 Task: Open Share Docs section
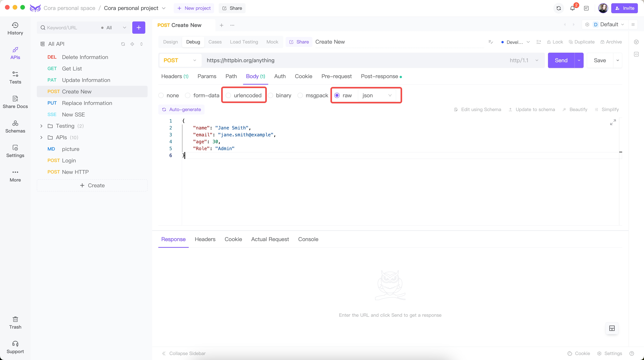(x=15, y=102)
